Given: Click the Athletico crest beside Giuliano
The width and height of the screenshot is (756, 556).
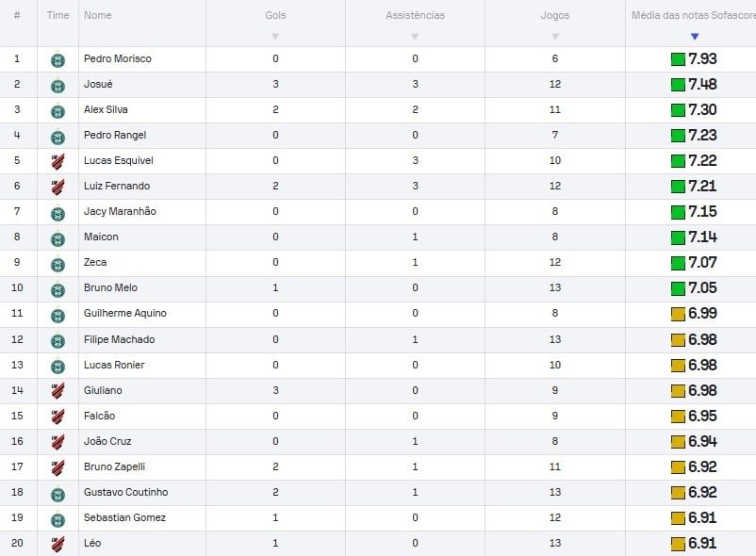Looking at the screenshot, I should [x=58, y=391].
